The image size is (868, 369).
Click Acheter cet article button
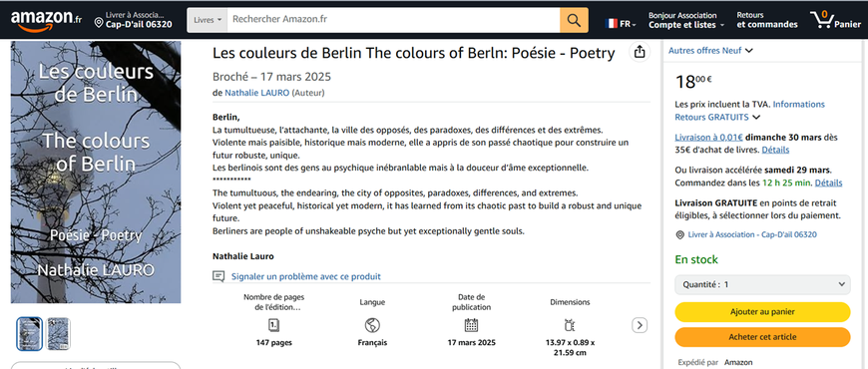pyautogui.click(x=762, y=337)
